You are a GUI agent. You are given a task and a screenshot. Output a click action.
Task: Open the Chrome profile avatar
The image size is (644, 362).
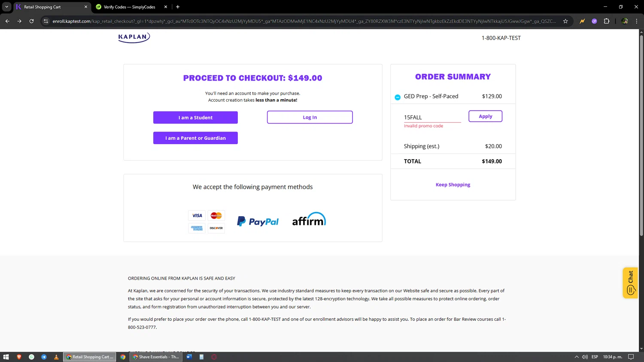point(625,21)
